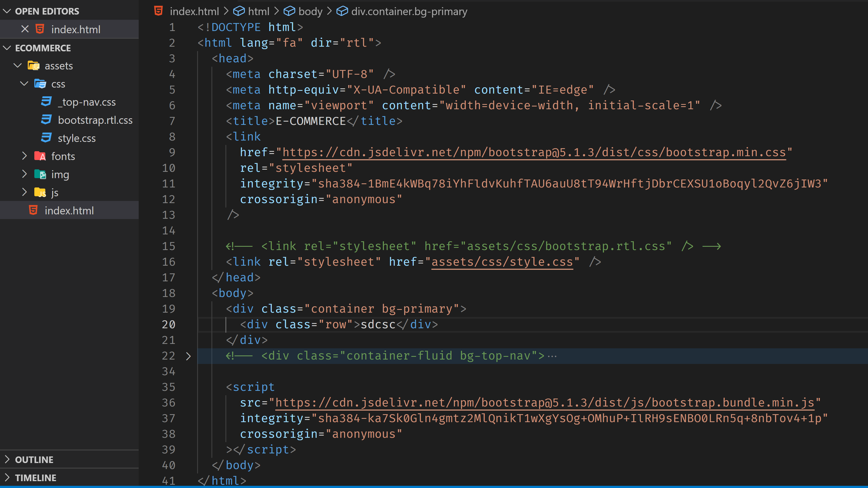Click the img folder icon
The width and height of the screenshot is (868, 488).
click(x=40, y=175)
